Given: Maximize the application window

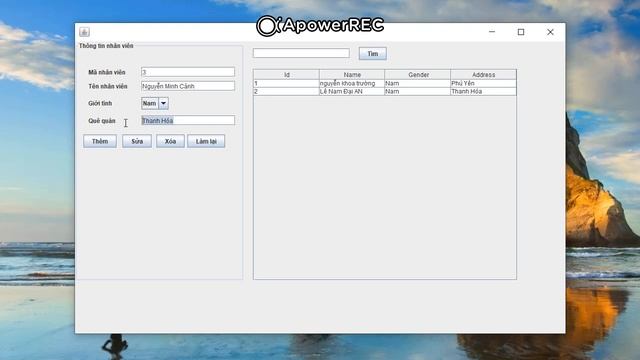Looking at the screenshot, I should coord(521,32).
